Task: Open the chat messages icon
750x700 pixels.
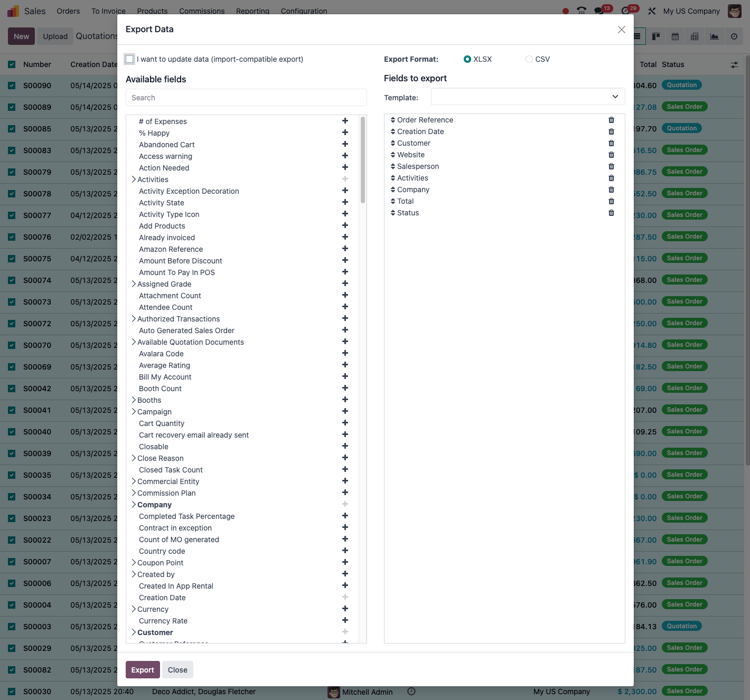Action: pyautogui.click(x=599, y=11)
